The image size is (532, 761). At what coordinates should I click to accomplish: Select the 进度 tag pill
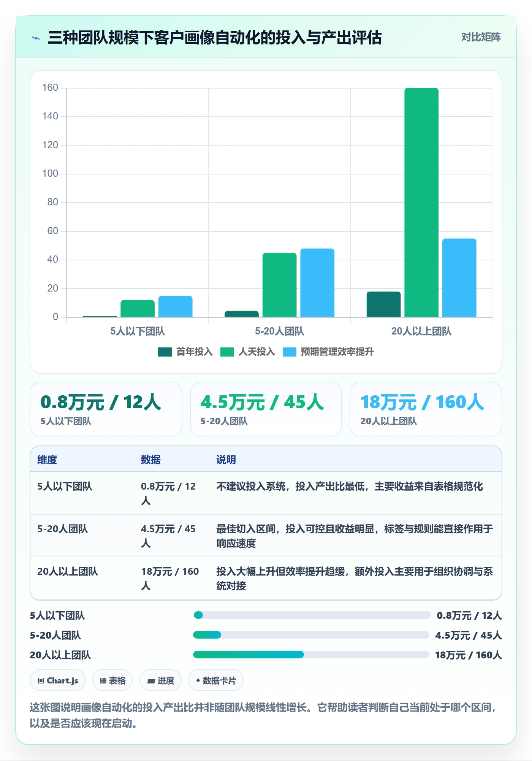[x=160, y=680]
